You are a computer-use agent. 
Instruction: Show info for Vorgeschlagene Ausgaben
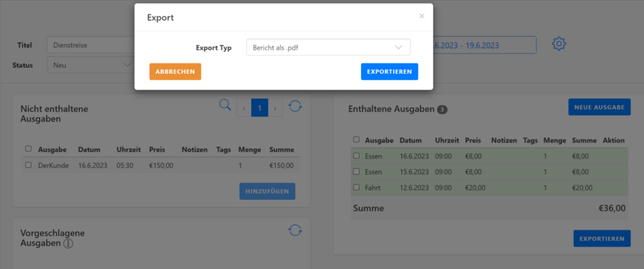click(69, 243)
